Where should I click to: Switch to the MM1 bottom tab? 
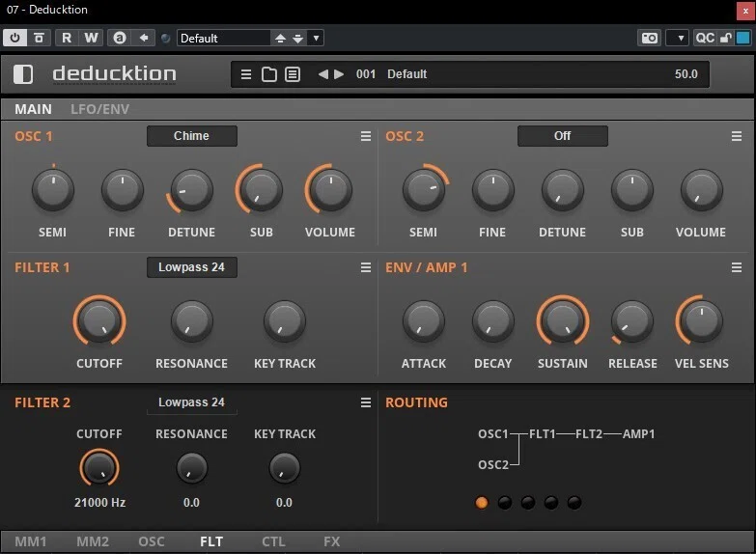click(x=31, y=542)
